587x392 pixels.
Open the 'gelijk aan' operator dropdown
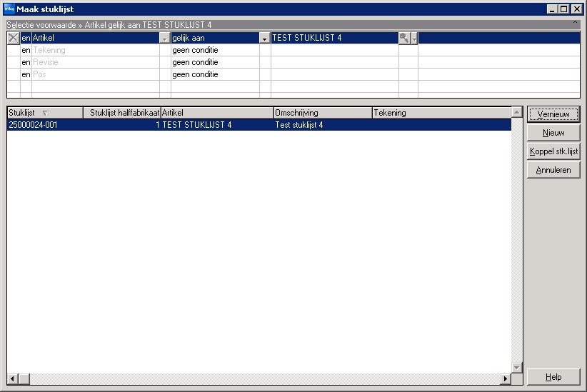(x=264, y=38)
